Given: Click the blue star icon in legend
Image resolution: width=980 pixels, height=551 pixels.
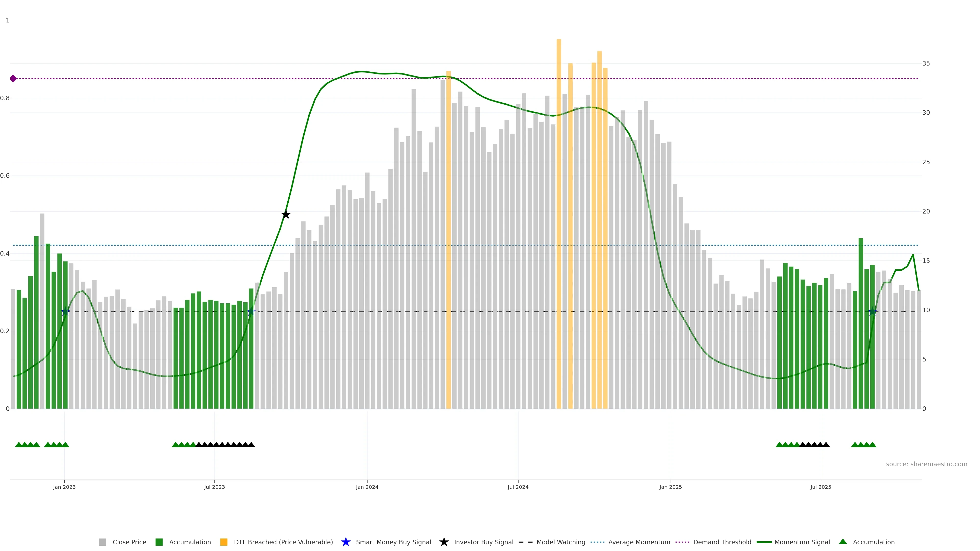Looking at the screenshot, I should pyautogui.click(x=346, y=542).
